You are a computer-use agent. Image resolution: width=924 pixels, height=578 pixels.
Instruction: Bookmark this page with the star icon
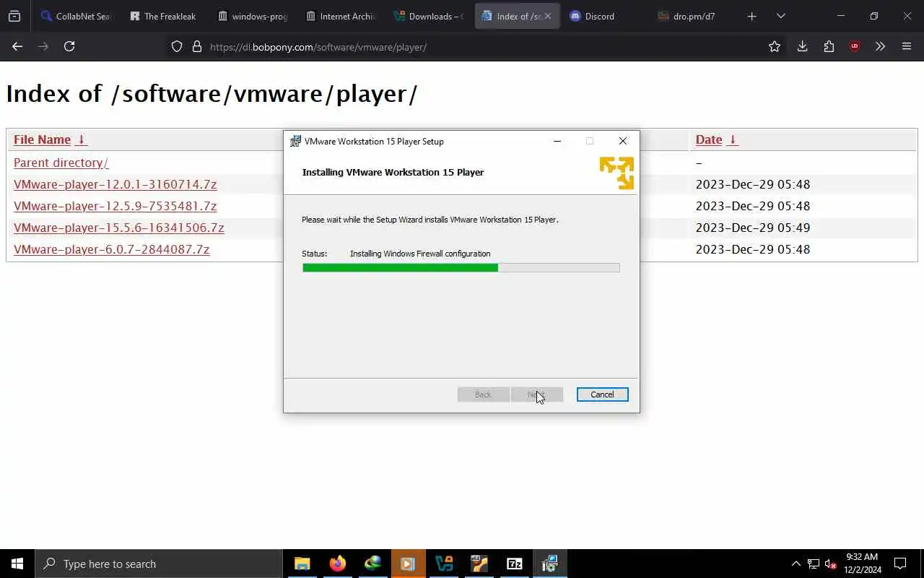pos(775,46)
